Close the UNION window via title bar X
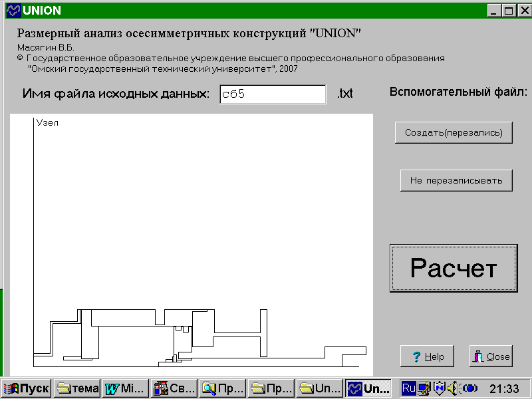 [524, 11]
